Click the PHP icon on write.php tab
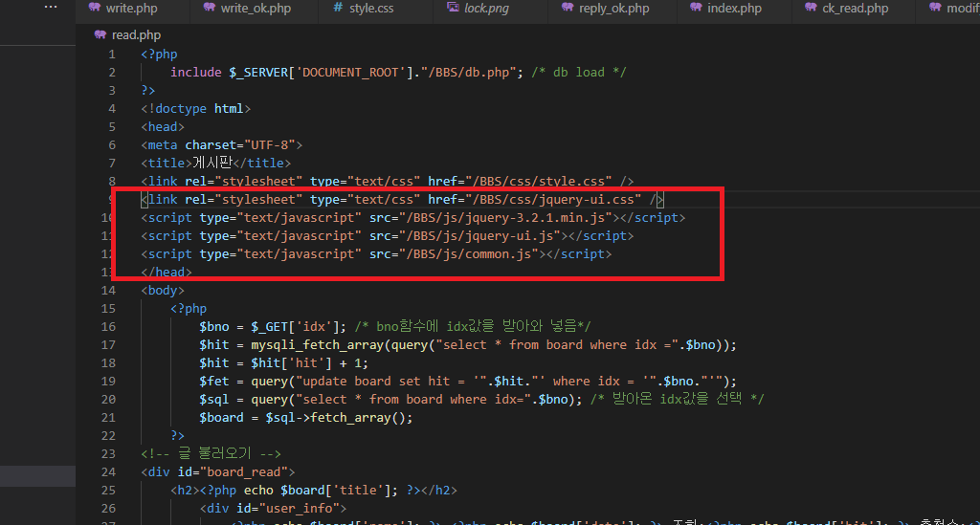The image size is (980, 525). (95, 8)
